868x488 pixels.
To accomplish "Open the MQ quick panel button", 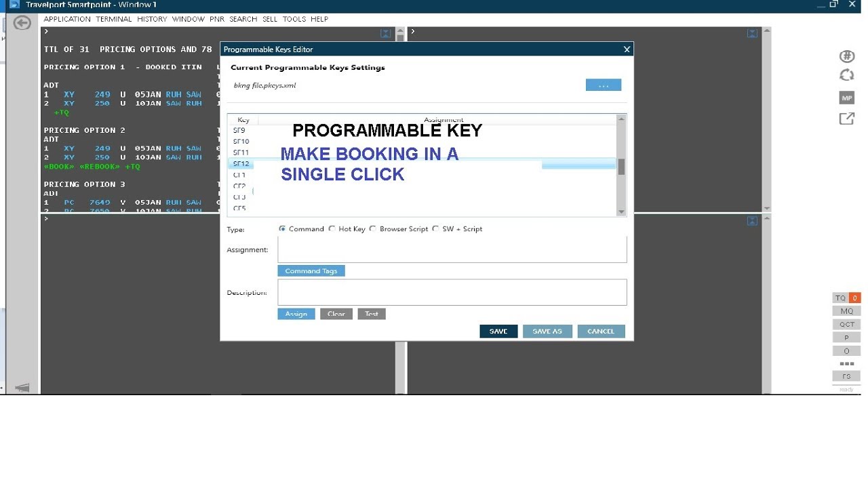I will pyautogui.click(x=846, y=311).
